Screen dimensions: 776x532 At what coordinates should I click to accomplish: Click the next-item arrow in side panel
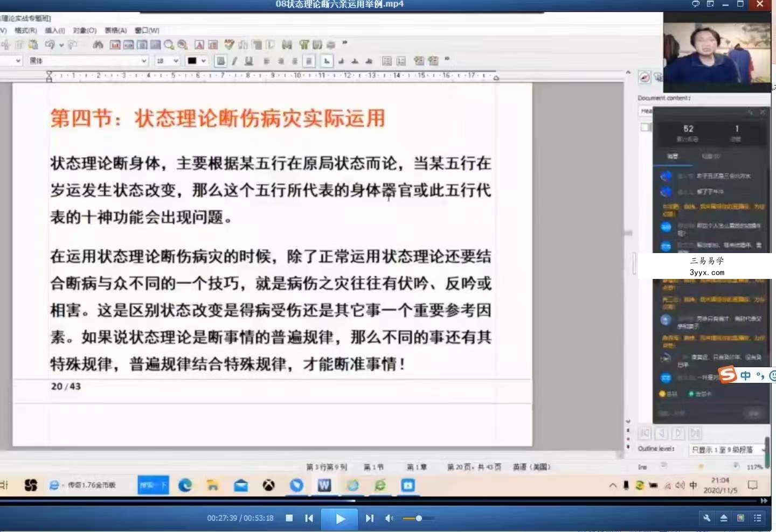pos(678,433)
